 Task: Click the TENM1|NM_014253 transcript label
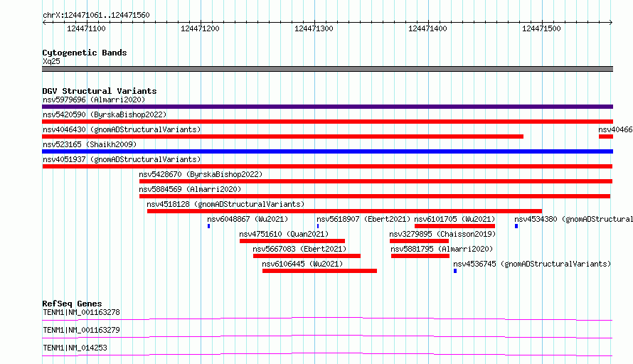coord(75,348)
